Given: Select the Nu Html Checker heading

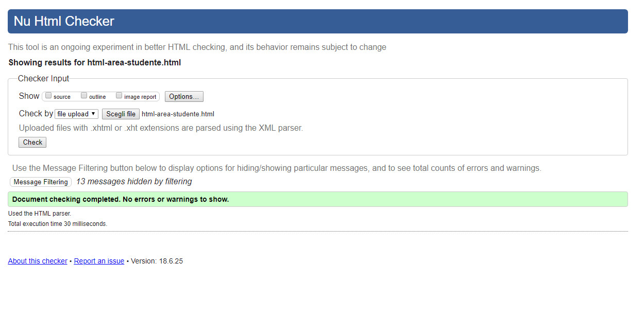Looking at the screenshot, I should tap(64, 21).
